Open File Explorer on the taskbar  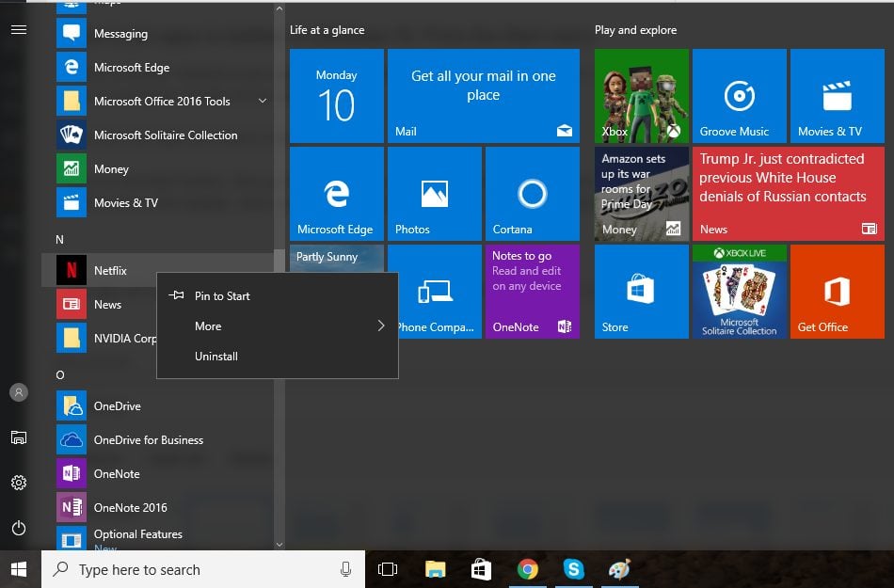pos(435,569)
